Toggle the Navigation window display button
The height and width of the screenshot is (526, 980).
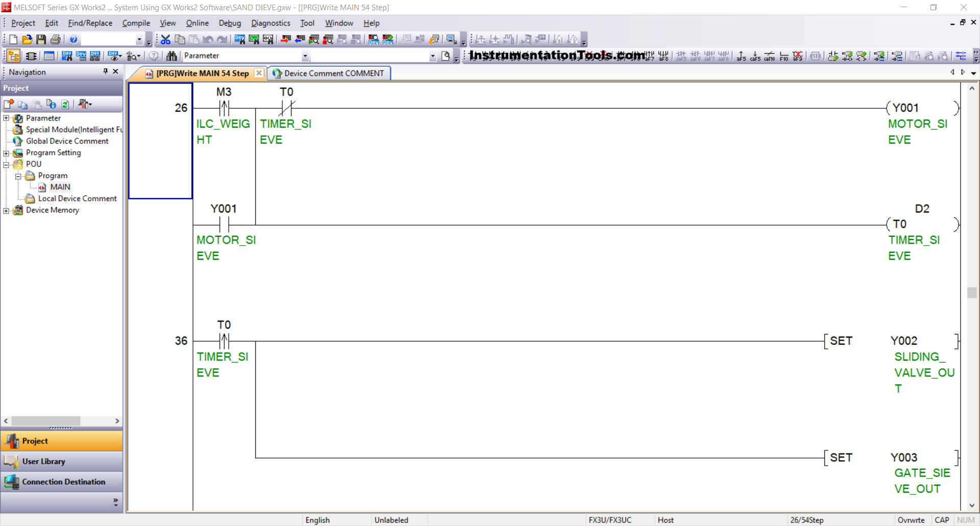click(x=14, y=56)
